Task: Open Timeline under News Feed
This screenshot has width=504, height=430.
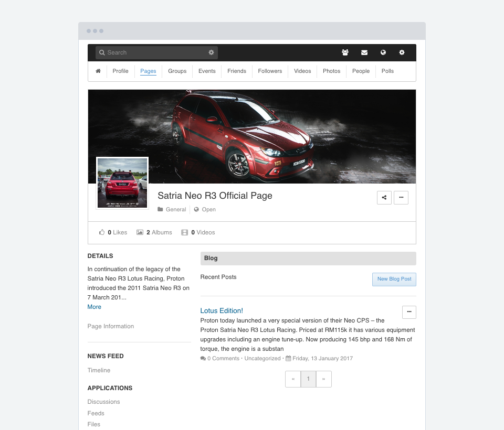Action: [99, 370]
